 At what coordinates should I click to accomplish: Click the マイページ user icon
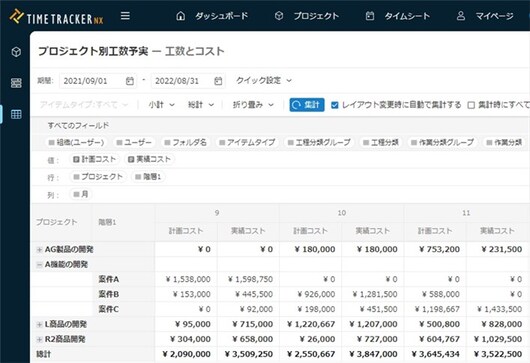(x=461, y=16)
